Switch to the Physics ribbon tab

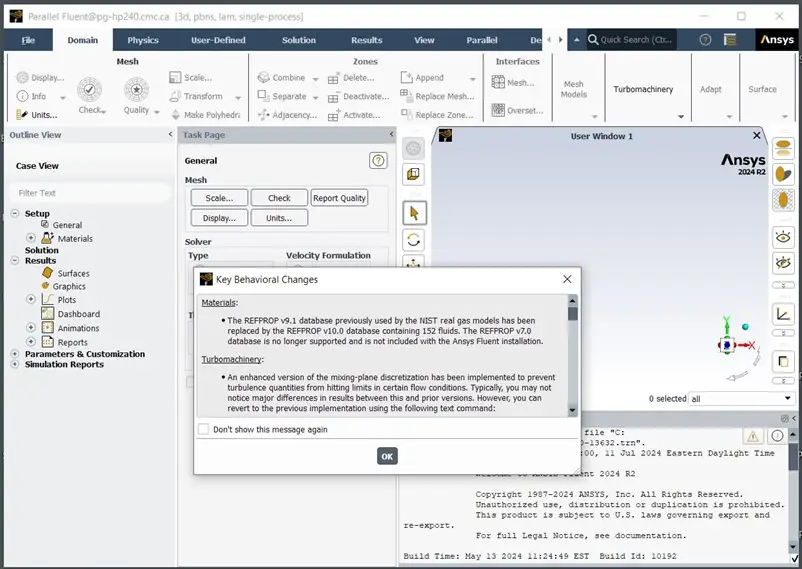pyautogui.click(x=143, y=40)
